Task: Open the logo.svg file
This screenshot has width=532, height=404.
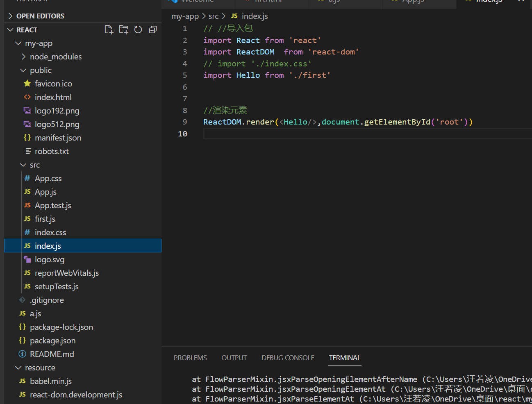Action: point(49,259)
